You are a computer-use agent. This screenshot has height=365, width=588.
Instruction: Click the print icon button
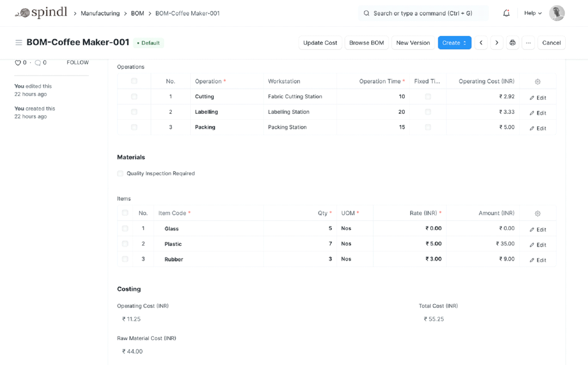coord(512,43)
